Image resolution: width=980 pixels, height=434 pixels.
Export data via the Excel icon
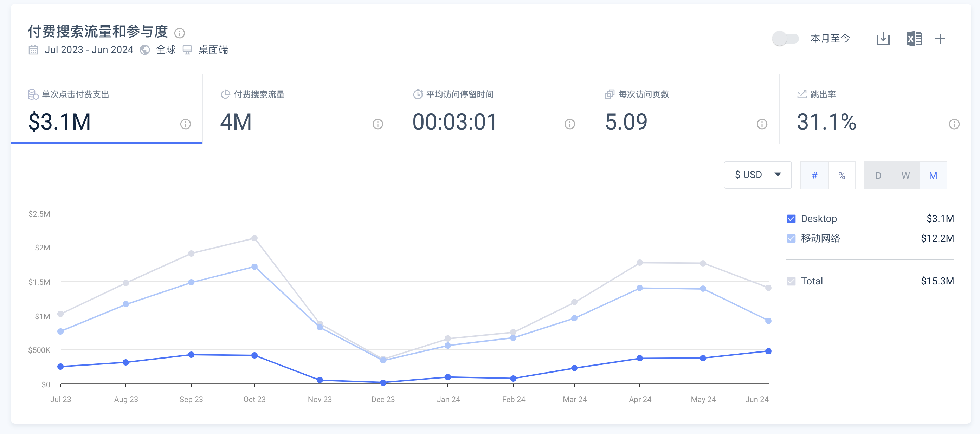(x=914, y=38)
